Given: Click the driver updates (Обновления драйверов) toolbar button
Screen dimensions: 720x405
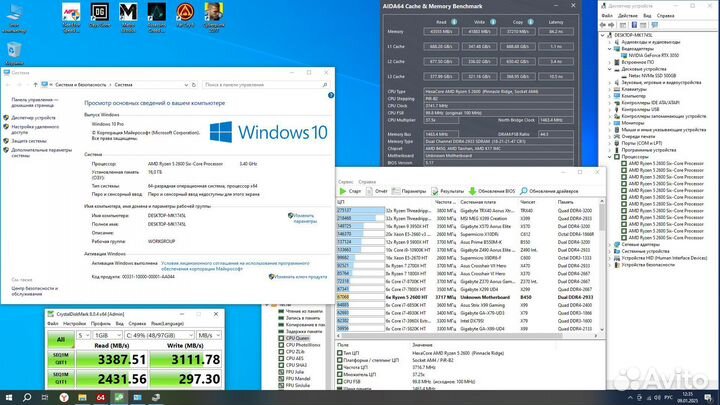Looking at the screenshot, I should (554, 190).
